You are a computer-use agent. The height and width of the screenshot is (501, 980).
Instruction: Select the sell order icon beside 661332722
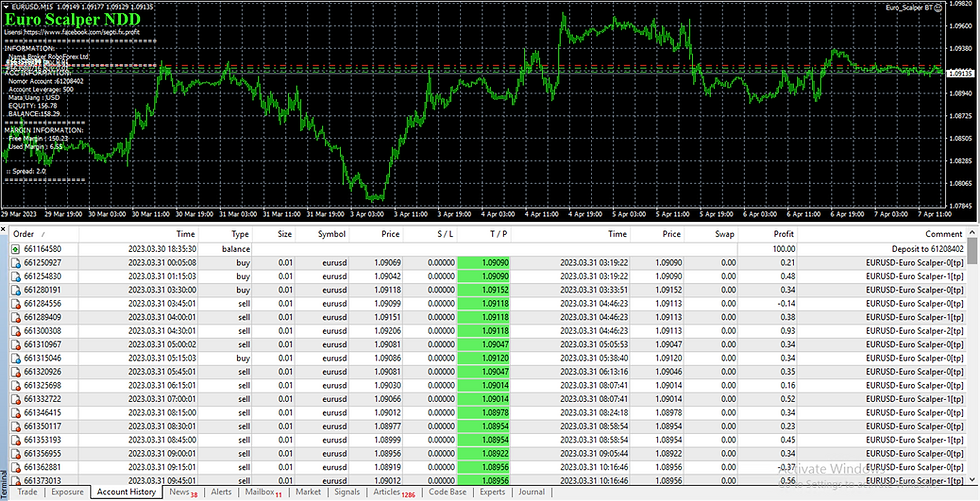click(x=16, y=399)
